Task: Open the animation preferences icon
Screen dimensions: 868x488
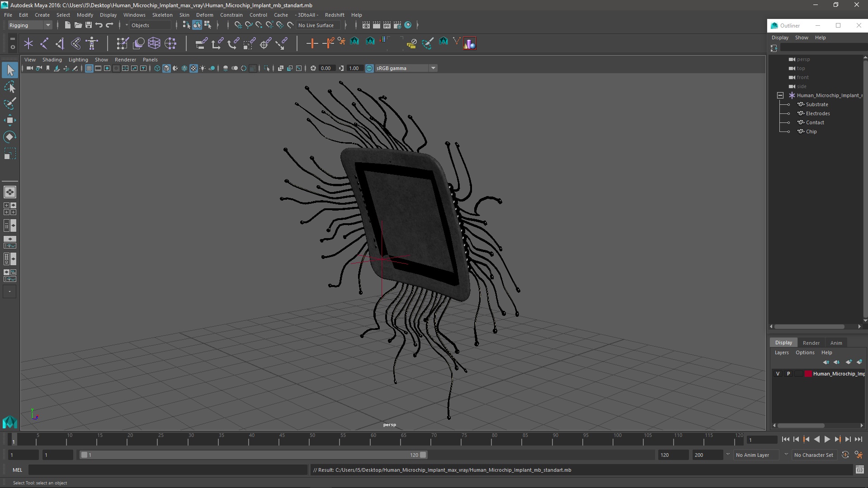Action: coord(859,455)
